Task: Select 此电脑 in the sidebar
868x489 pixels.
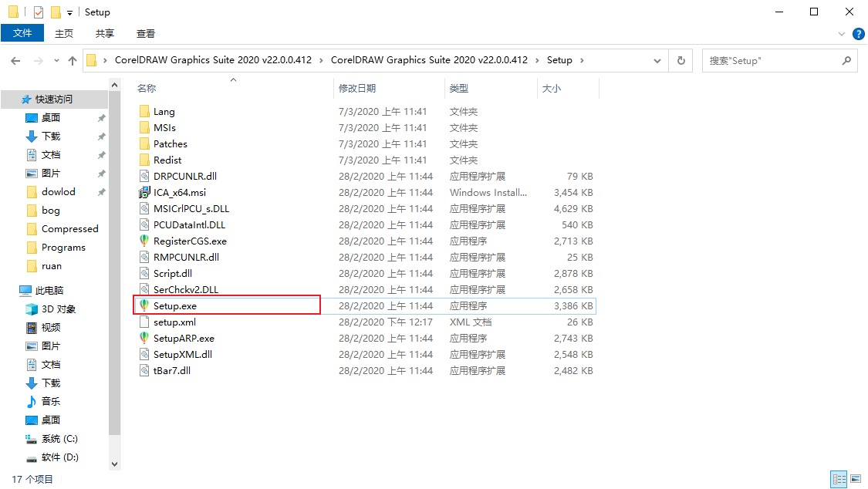Action: pyautogui.click(x=49, y=291)
